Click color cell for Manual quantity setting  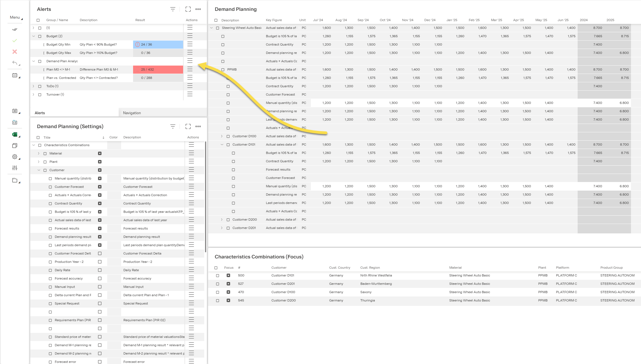114,178
